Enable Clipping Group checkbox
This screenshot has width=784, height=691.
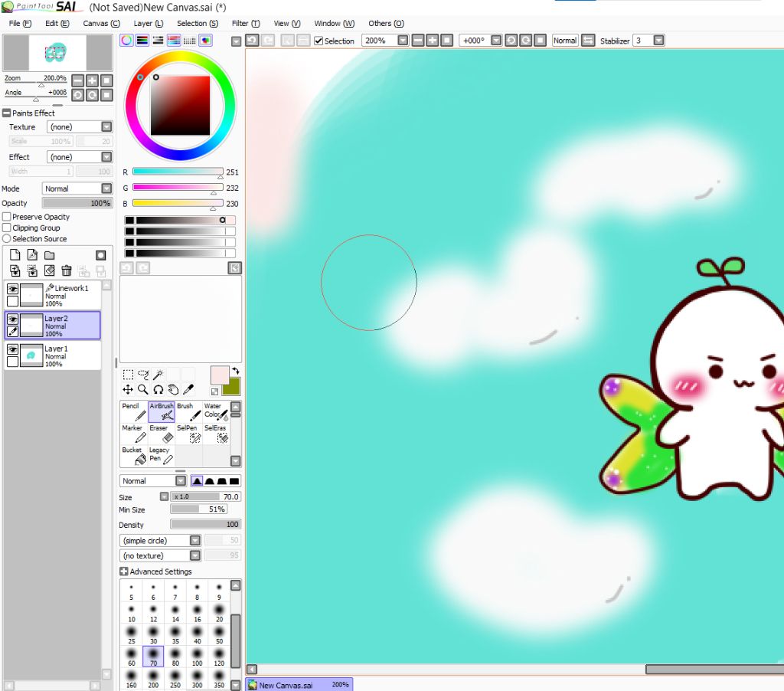7,228
